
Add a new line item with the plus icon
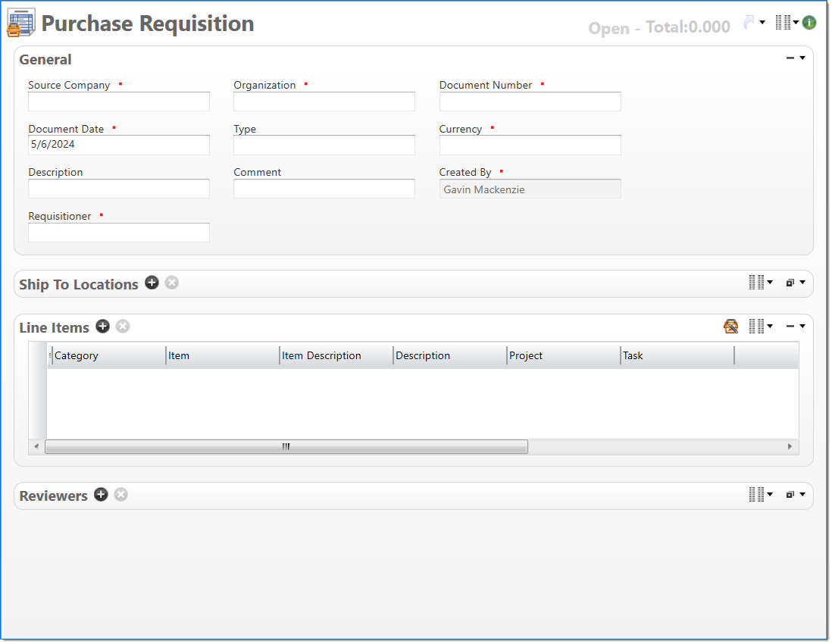(102, 327)
